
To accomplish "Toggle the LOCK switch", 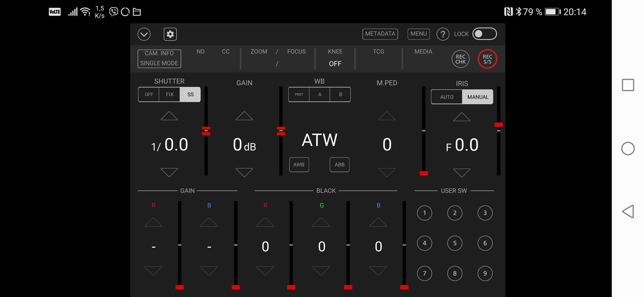I will click(x=484, y=34).
